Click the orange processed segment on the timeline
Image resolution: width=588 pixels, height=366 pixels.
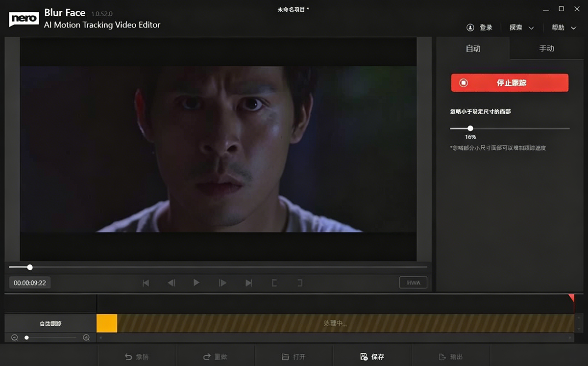tap(107, 323)
